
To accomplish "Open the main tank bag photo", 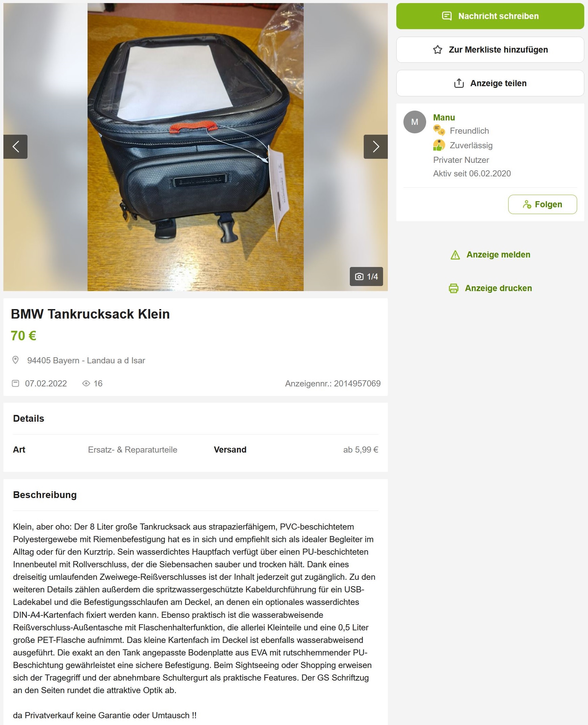I will (x=195, y=147).
